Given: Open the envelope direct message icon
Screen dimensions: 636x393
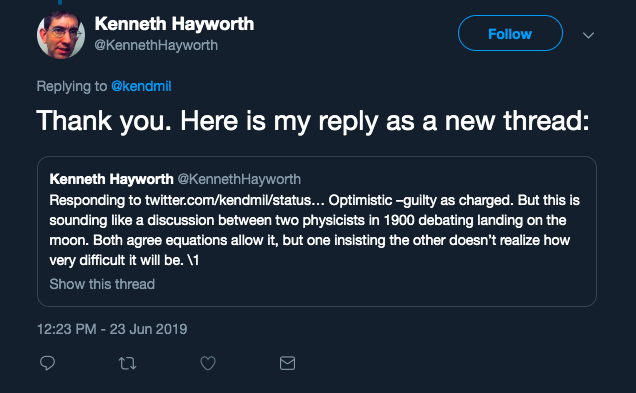Looking at the screenshot, I should (288, 363).
